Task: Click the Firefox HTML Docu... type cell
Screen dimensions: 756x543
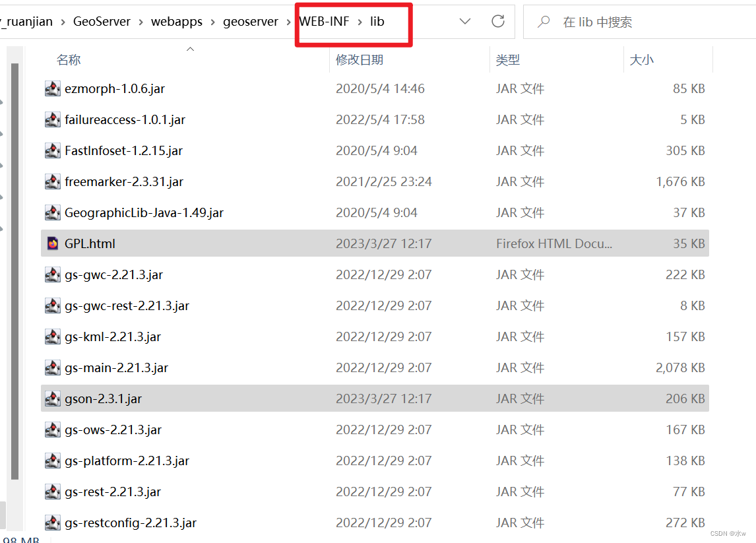Action: coord(554,243)
